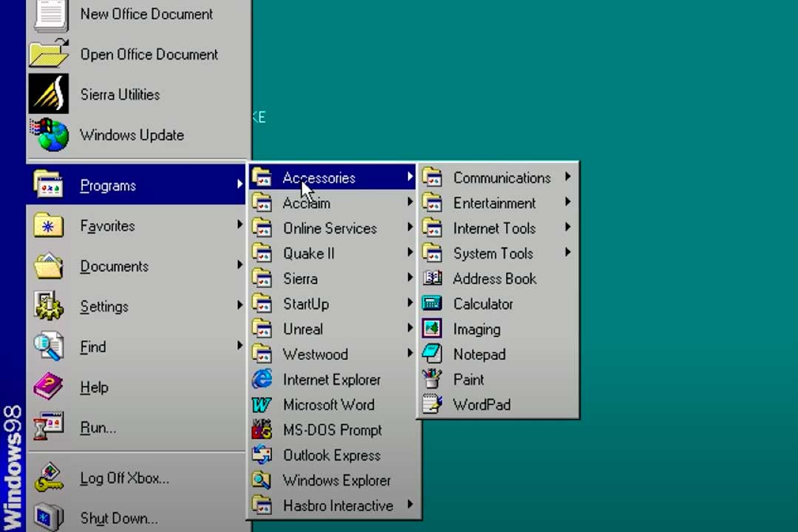Click the Find magnifier icon
Image resolution: width=798 pixels, height=532 pixels.
[48, 347]
